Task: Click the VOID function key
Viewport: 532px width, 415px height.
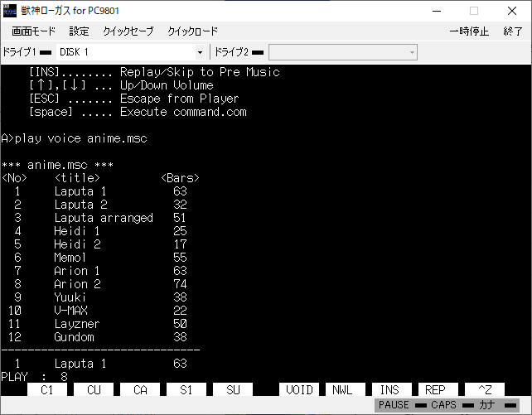Action: tap(299, 389)
